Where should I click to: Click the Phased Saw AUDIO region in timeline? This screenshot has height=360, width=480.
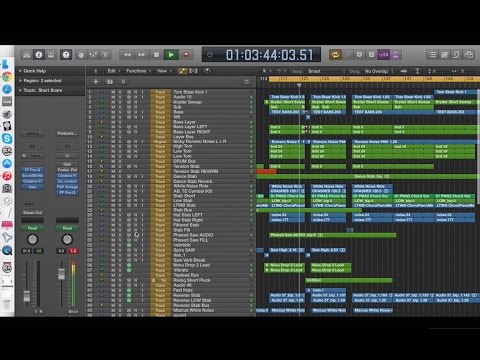pos(333,235)
